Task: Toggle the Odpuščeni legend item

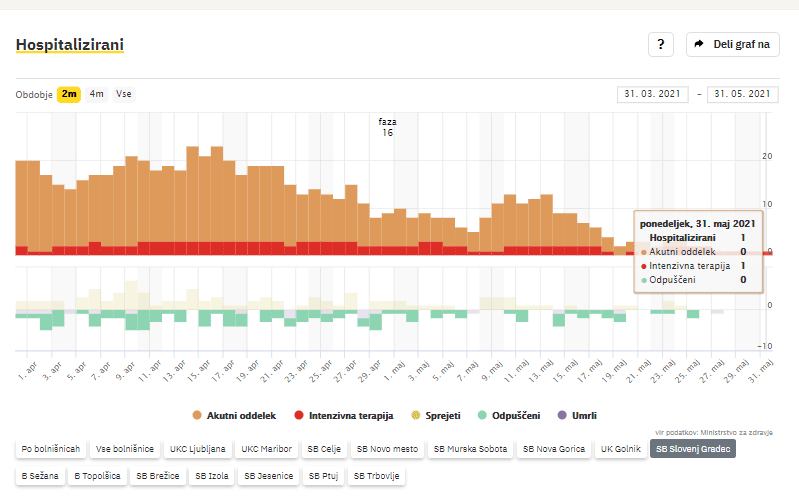Action: [509, 414]
